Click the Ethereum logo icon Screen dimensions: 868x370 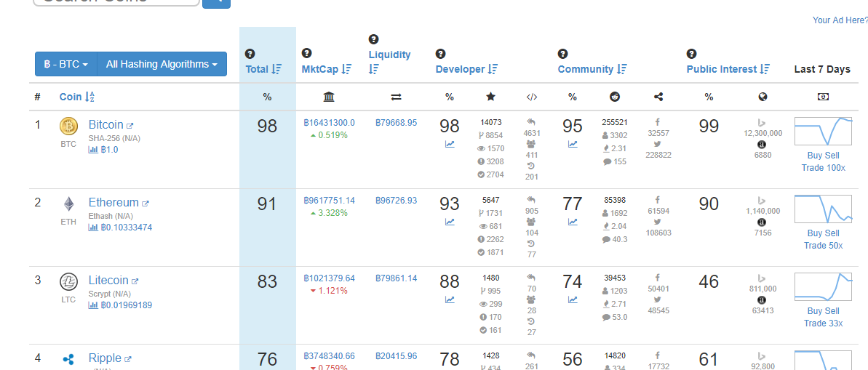pyautogui.click(x=68, y=204)
